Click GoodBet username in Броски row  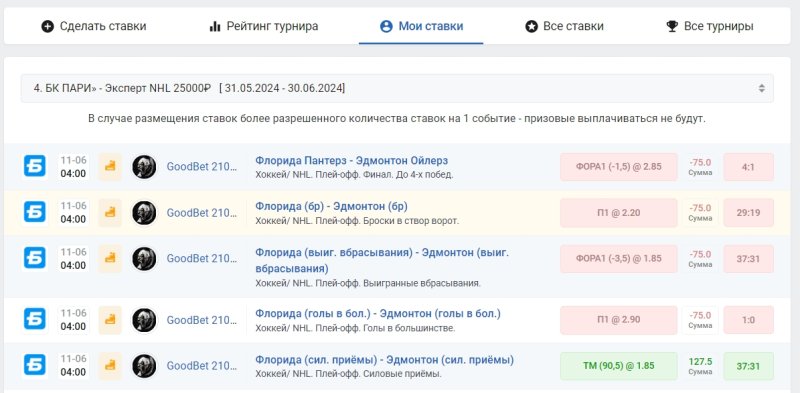202,213
